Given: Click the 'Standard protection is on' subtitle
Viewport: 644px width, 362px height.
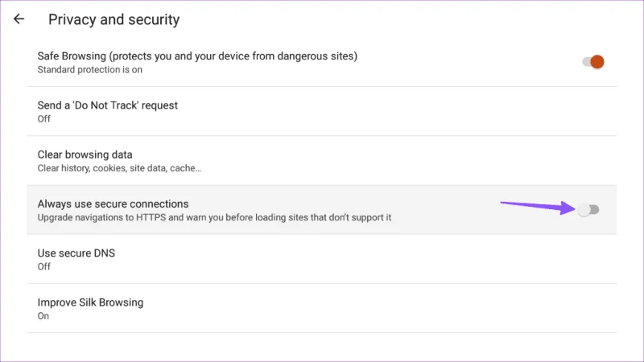Looking at the screenshot, I should coord(90,70).
